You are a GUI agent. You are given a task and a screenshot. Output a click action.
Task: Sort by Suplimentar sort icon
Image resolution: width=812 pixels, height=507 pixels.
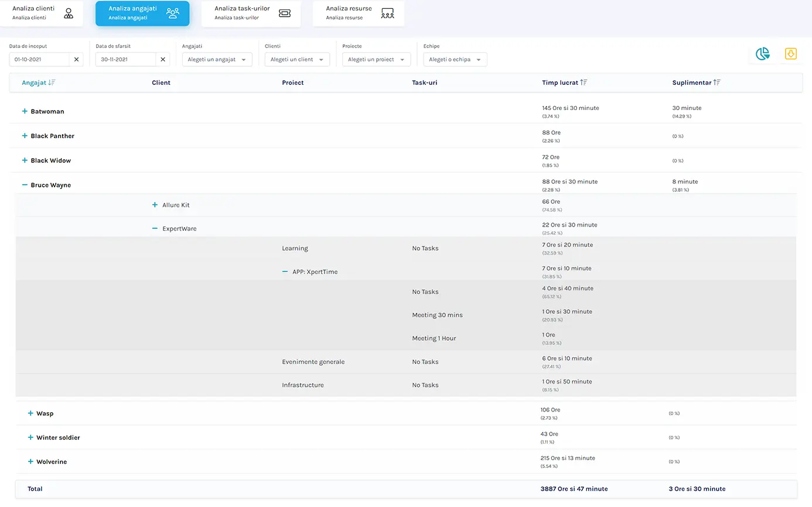click(717, 83)
